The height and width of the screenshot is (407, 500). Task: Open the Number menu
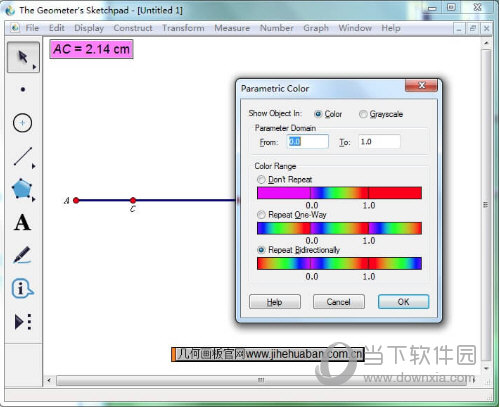277,28
